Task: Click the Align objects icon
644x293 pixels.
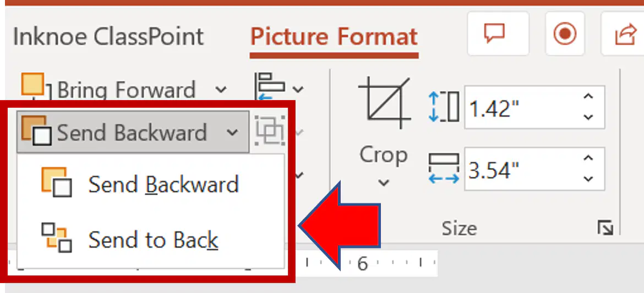Action: pyautogui.click(x=270, y=87)
